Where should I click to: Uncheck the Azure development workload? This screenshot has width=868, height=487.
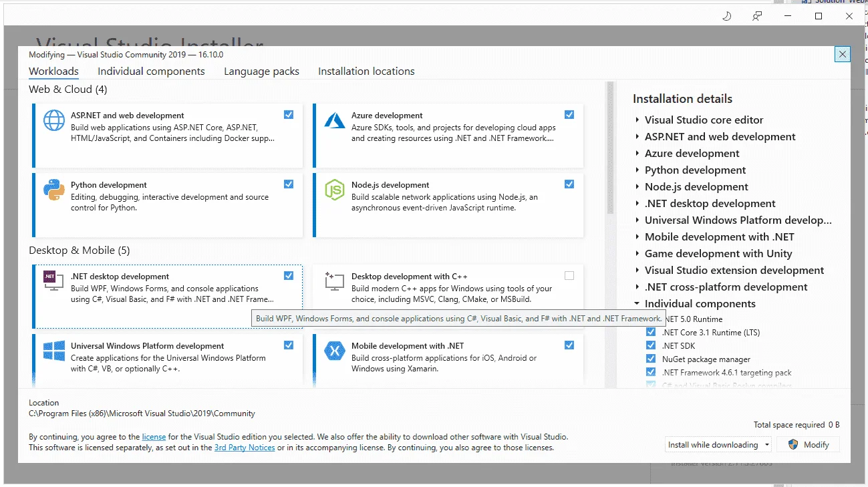569,115
